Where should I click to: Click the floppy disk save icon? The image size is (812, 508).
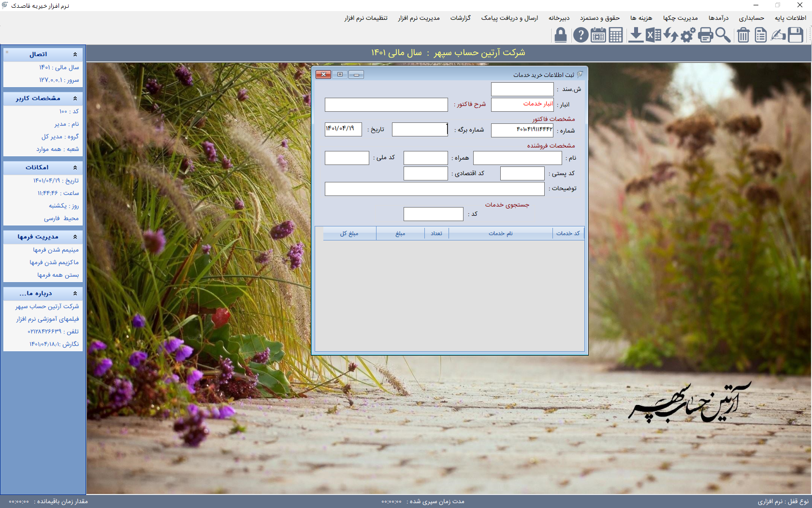click(x=796, y=35)
